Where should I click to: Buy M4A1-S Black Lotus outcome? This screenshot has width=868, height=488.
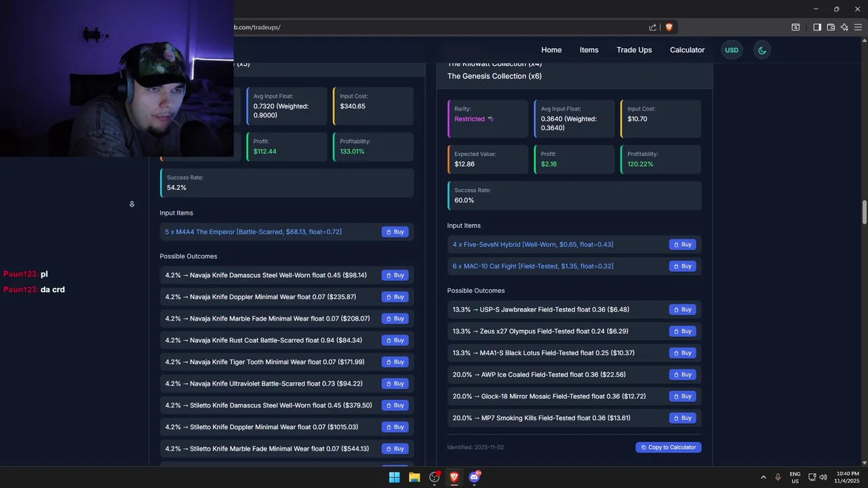(683, 353)
